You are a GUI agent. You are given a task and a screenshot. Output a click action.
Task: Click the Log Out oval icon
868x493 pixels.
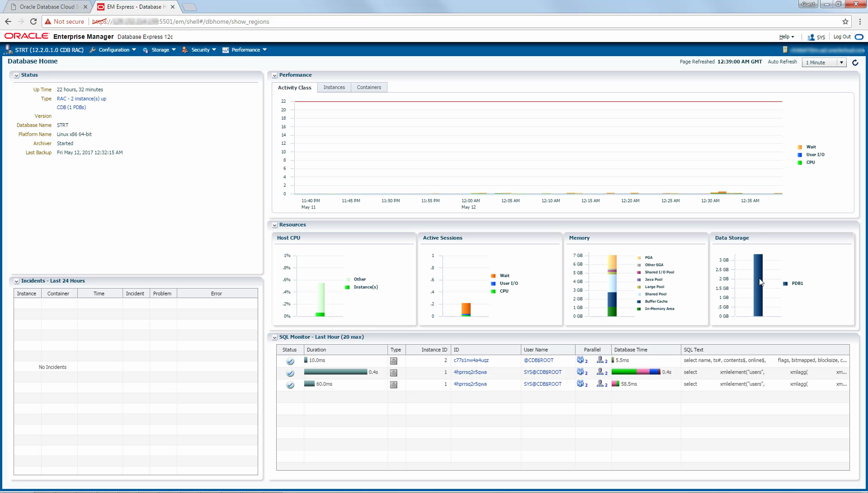859,37
